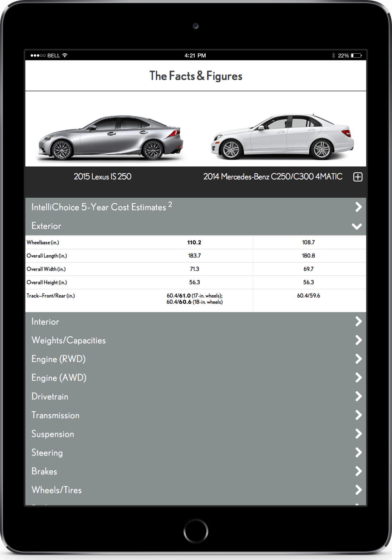This screenshot has width=392, height=560.
Task: Tap the 2015 Lexus IS 250 label
Action: (103, 177)
